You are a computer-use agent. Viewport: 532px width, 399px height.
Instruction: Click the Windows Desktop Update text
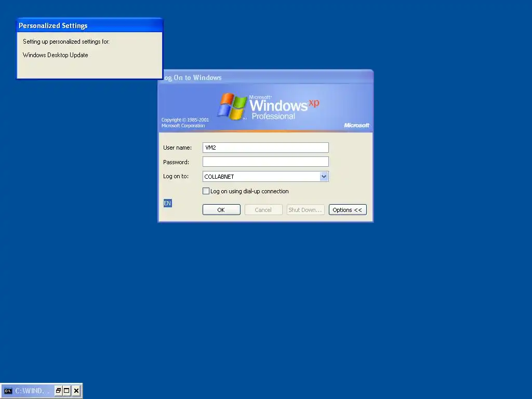tap(55, 55)
